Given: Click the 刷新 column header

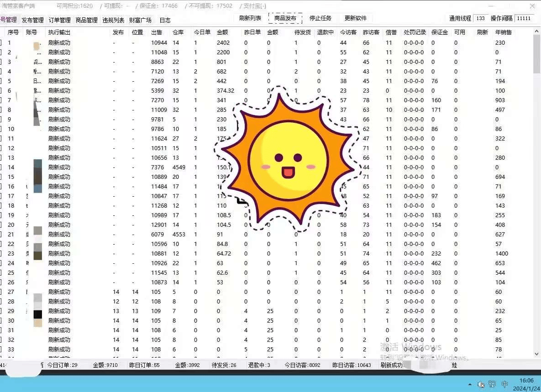Looking at the screenshot, I should click(x=483, y=32).
